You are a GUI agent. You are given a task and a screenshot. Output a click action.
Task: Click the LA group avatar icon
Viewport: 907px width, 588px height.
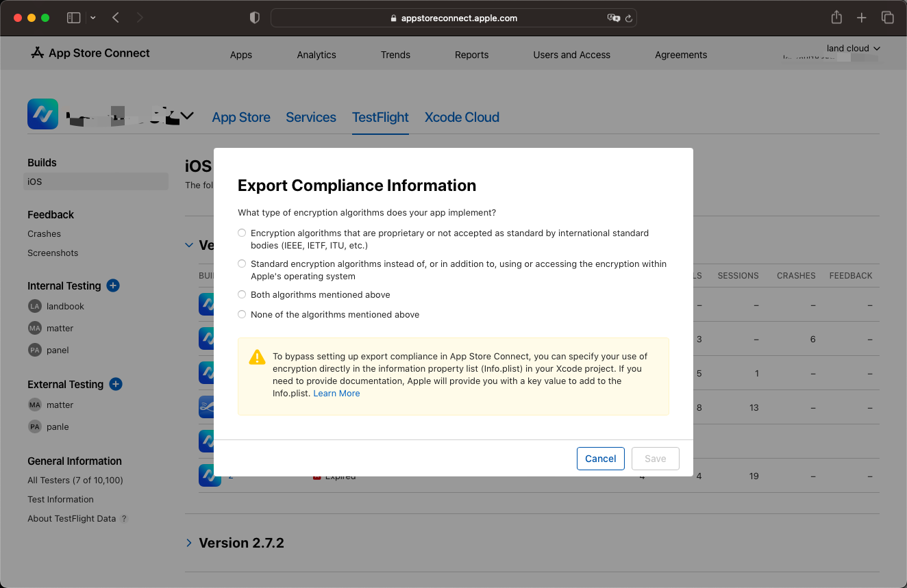35,306
